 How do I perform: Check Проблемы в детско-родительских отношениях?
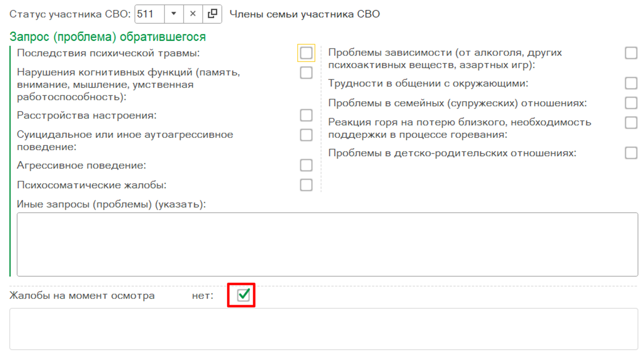(x=631, y=153)
